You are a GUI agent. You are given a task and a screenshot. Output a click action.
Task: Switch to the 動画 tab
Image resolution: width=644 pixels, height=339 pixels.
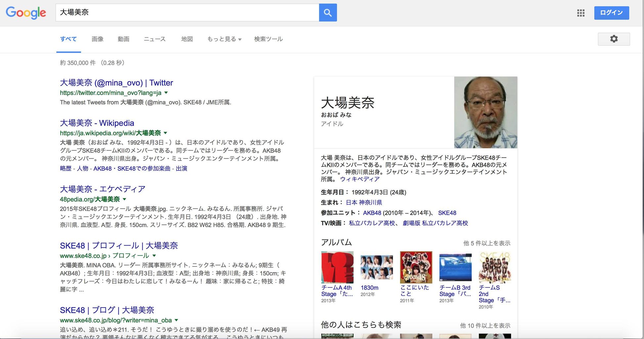tap(123, 39)
